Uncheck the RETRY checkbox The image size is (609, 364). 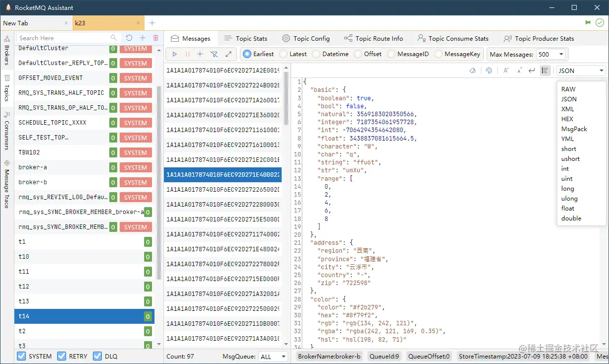62,356
